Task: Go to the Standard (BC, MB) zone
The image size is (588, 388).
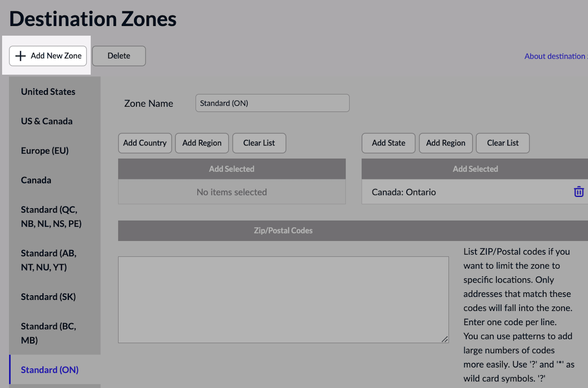Action: (x=48, y=333)
